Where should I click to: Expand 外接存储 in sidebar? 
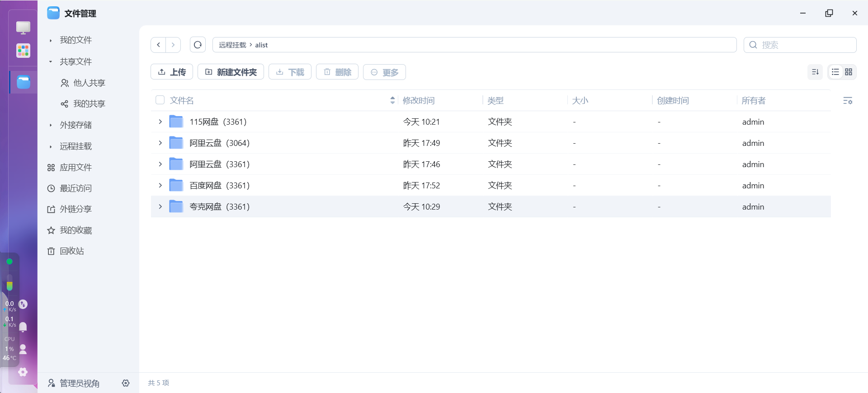point(51,125)
